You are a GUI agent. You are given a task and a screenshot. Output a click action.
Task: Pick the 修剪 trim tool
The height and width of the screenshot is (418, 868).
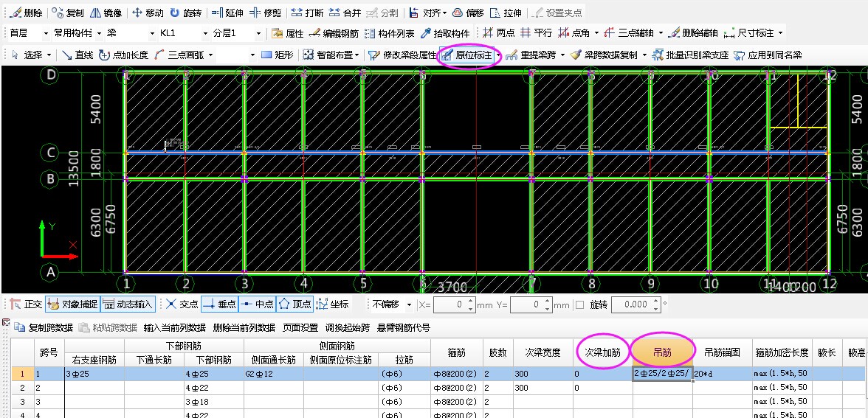[265, 13]
